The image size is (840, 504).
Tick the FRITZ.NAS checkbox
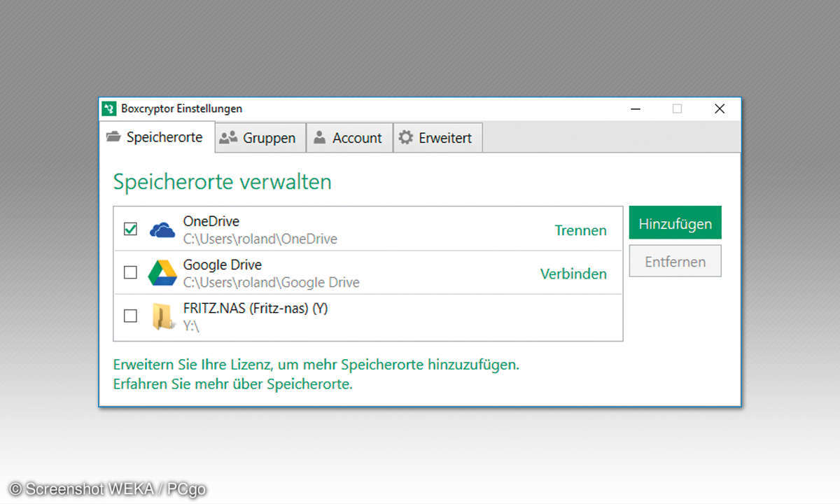130,316
